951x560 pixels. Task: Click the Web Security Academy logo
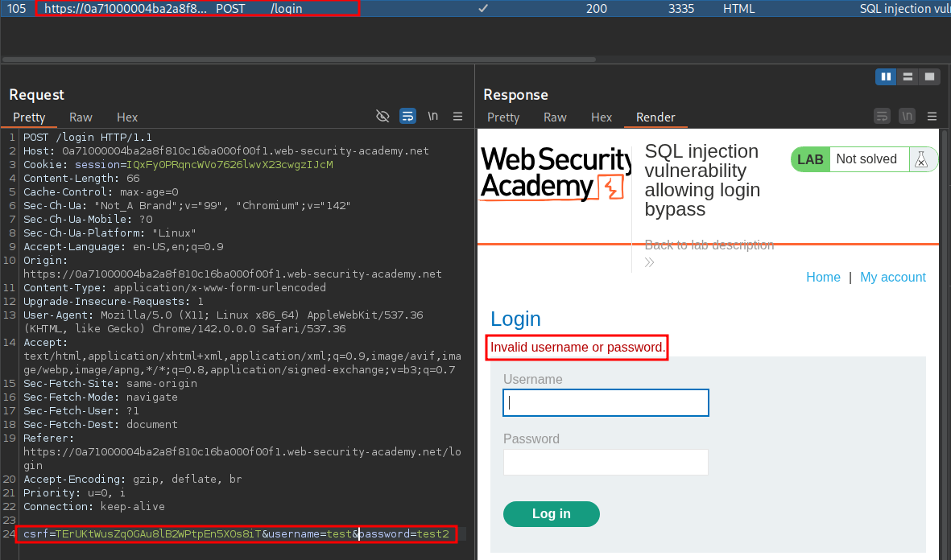pyautogui.click(x=555, y=173)
